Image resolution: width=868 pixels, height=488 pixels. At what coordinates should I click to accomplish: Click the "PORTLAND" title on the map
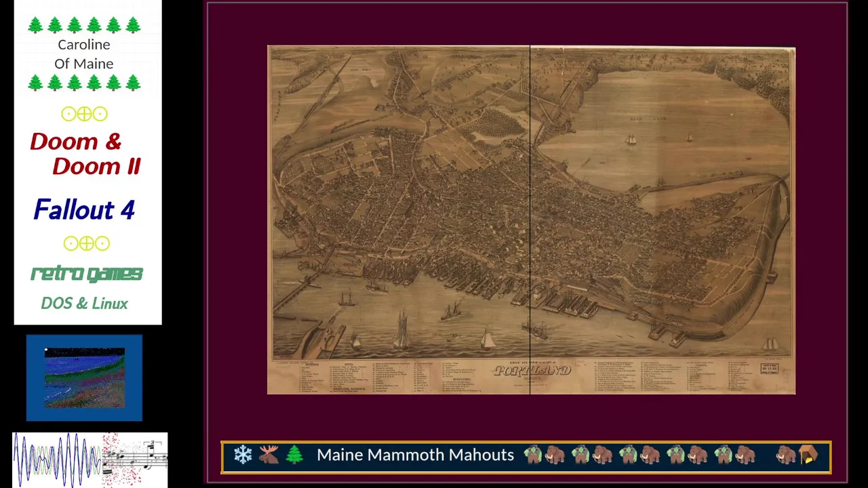pos(532,371)
